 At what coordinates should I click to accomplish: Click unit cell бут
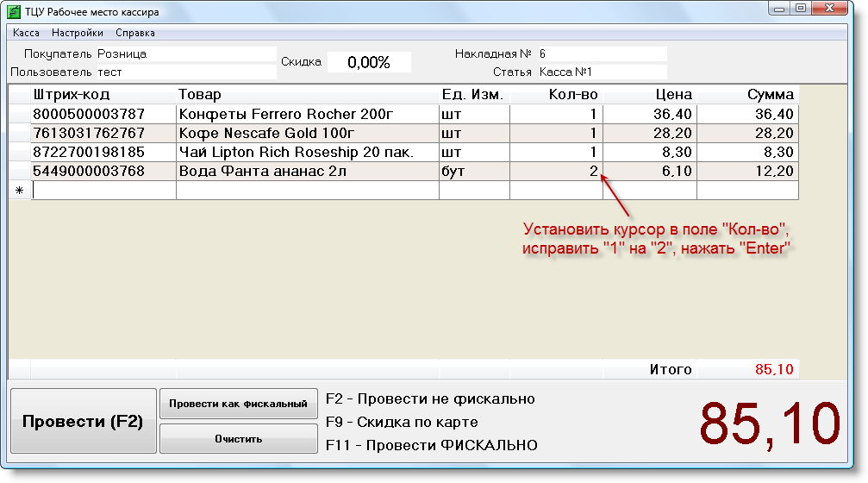coord(474,171)
